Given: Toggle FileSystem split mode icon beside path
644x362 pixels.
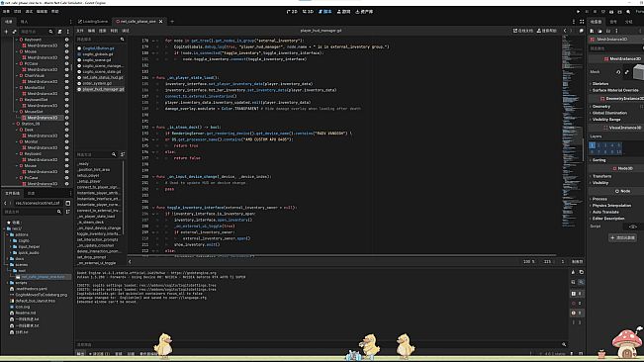Looking at the screenshot, I should click(68, 203).
